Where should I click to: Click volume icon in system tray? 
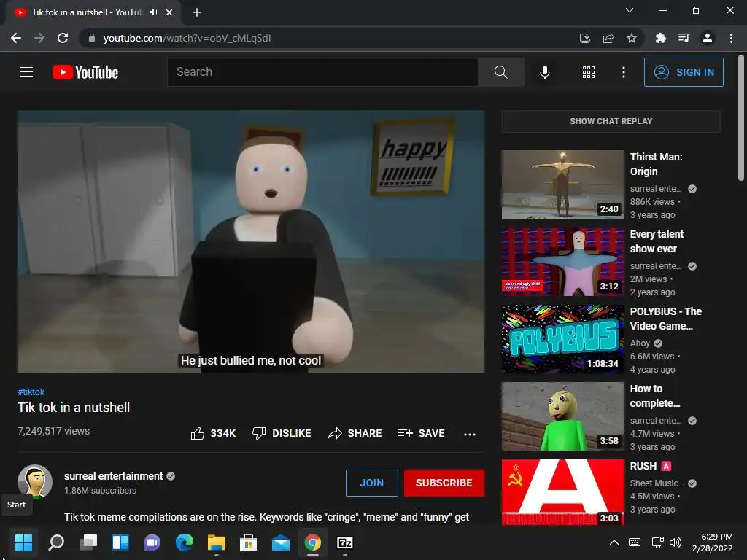point(676,542)
